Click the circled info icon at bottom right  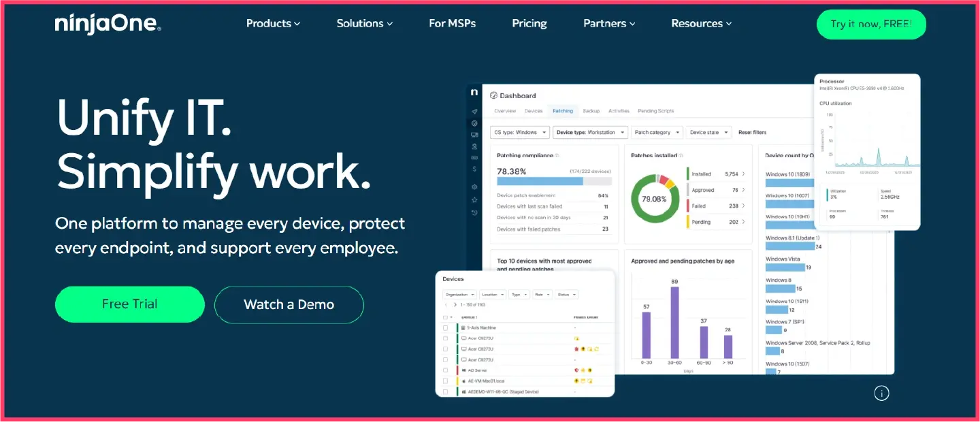[881, 393]
